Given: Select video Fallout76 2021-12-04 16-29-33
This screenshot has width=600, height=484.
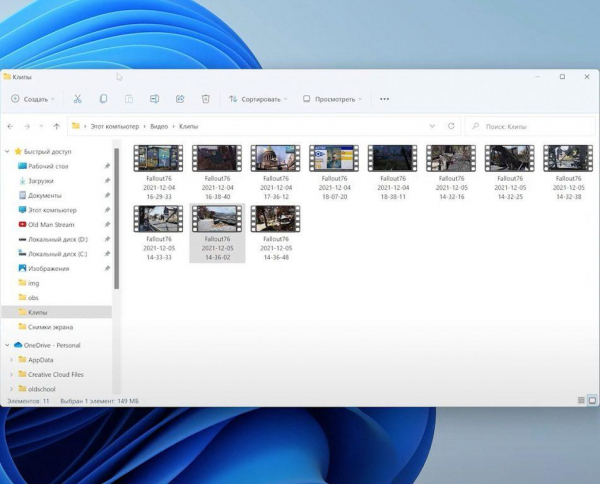Looking at the screenshot, I should coord(158,173).
